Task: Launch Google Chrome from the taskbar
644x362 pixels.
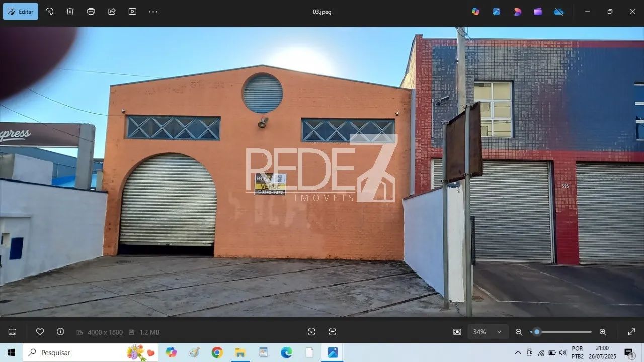Action: coord(217,352)
